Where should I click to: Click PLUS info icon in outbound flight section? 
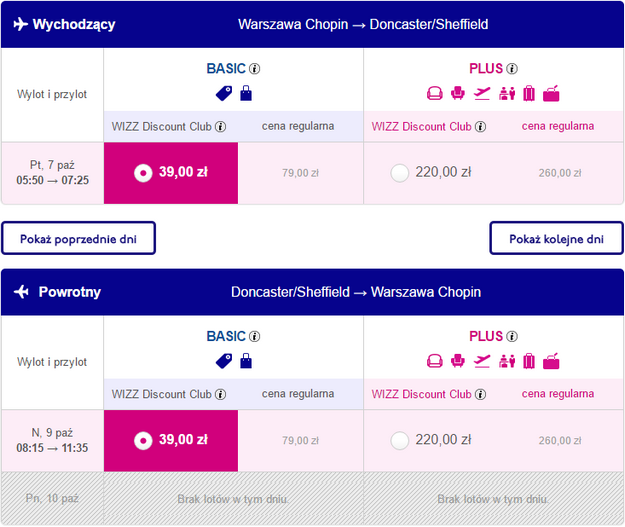tap(512, 69)
